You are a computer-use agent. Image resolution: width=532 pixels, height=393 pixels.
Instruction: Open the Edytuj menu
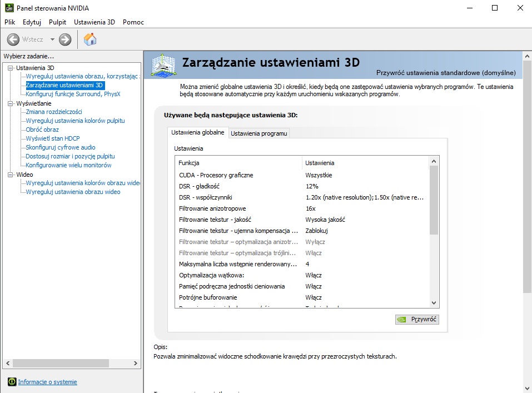[32, 22]
